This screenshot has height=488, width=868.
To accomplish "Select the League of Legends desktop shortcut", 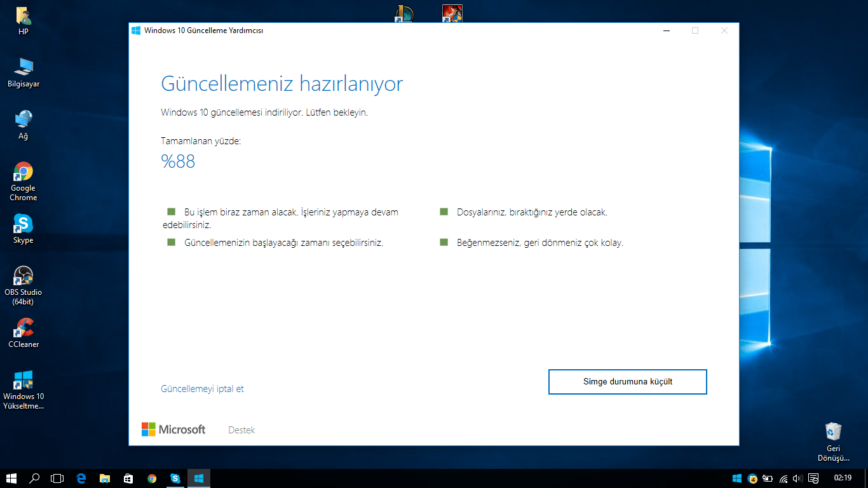I will pyautogui.click(x=403, y=14).
